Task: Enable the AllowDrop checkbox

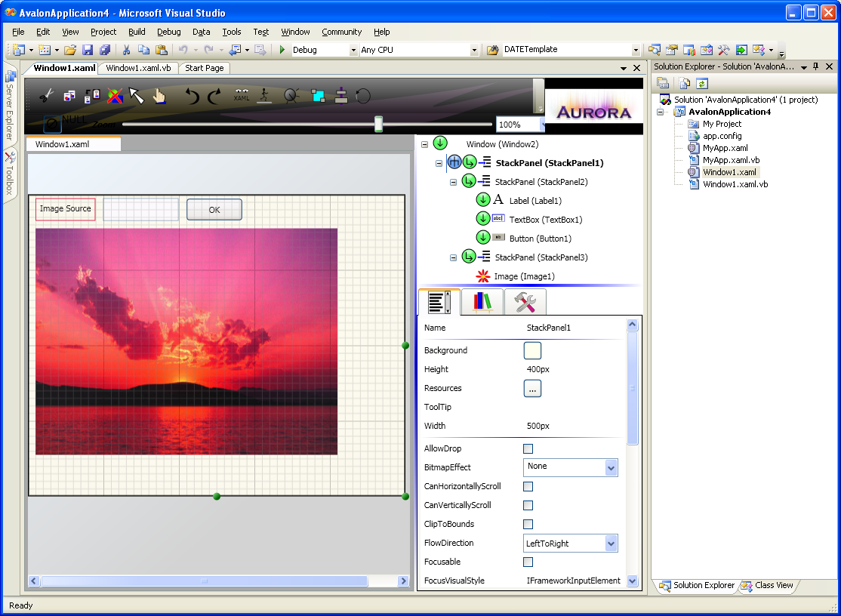Action: [x=528, y=449]
